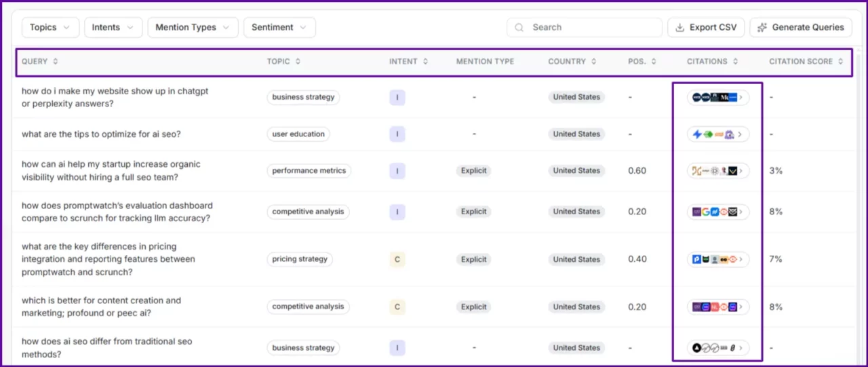
Task: Click query about pricing integration and reporting features
Action: tap(108, 259)
